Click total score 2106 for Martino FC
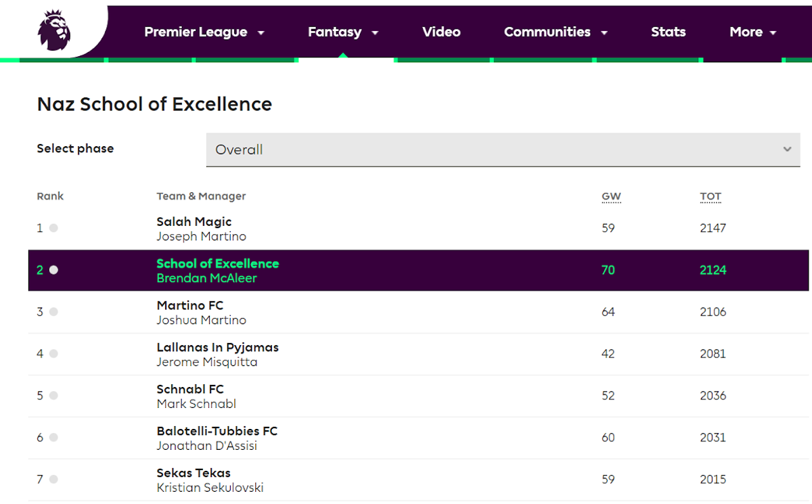Viewport: 812px width, 504px height. pos(713,312)
